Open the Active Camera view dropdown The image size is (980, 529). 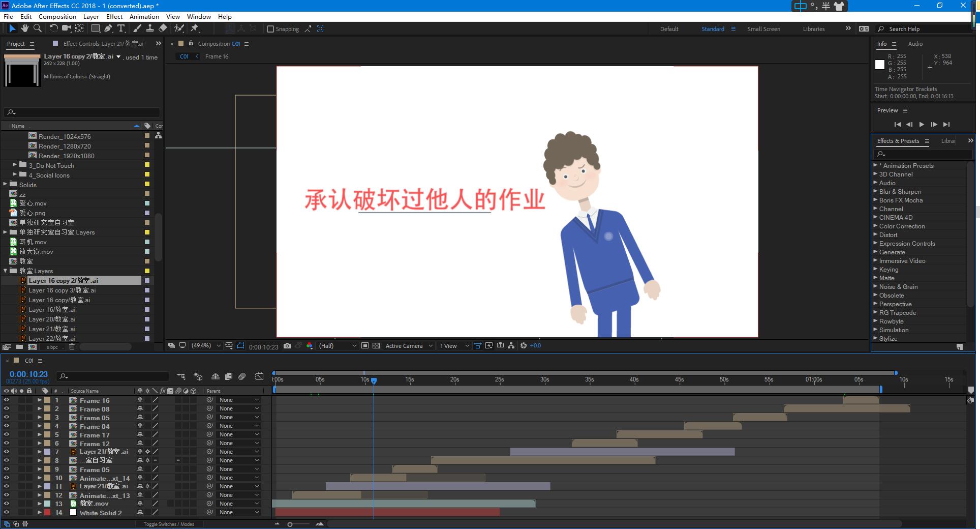pos(409,346)
